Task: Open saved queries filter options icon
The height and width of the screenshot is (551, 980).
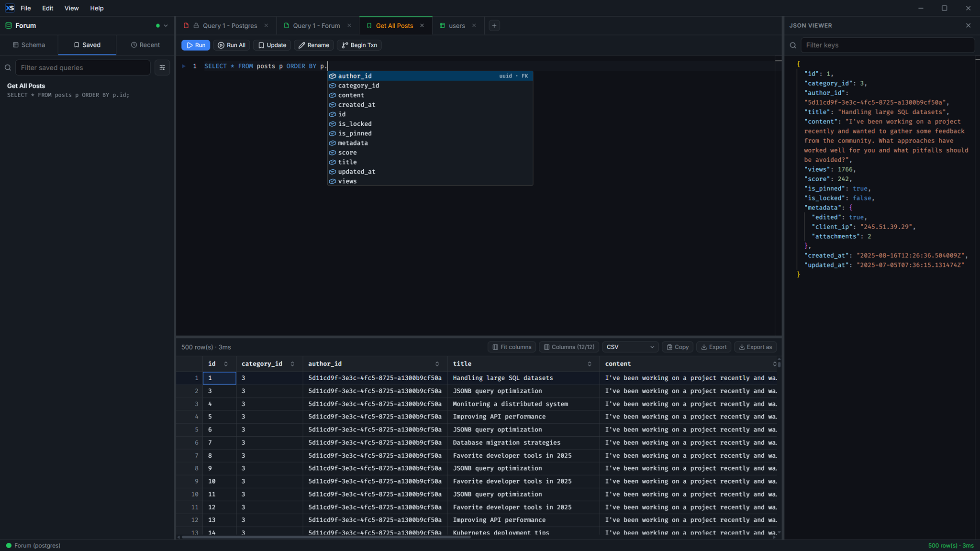Action: pos(162,68)
